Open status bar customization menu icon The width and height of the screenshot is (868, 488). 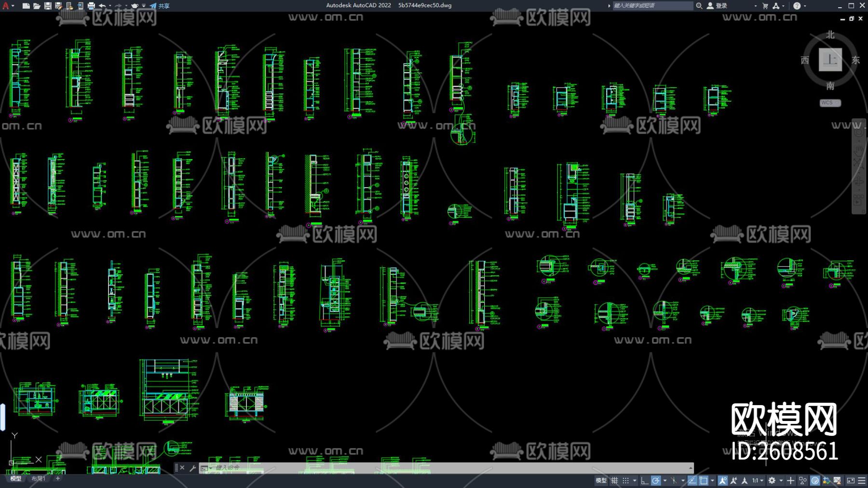tap(862, 481)
